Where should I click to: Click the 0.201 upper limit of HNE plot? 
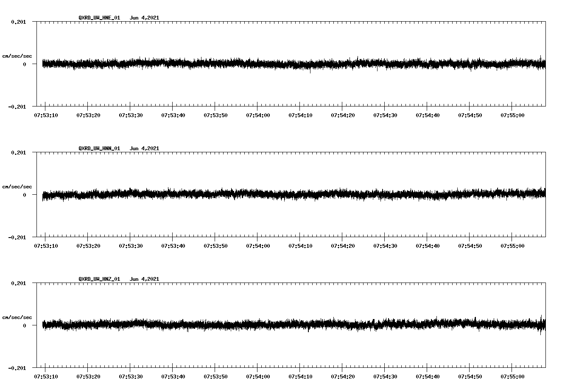point(18,22)
